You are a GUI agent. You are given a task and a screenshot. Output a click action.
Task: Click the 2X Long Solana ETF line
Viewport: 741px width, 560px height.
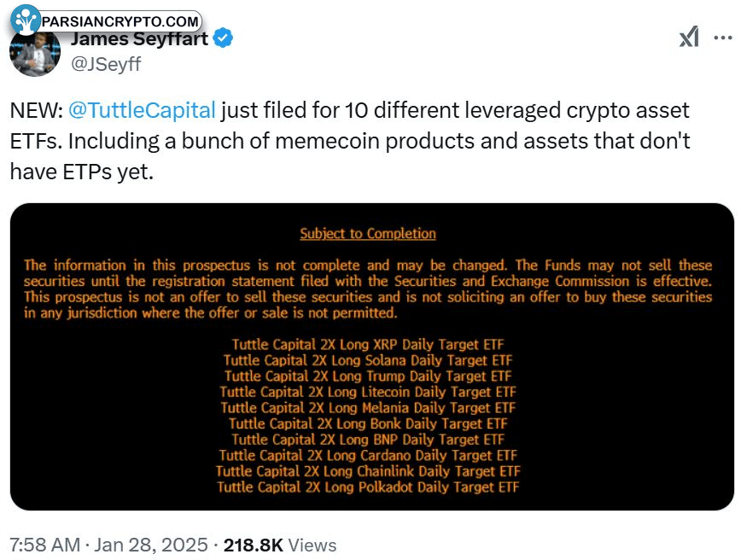[x=368, y=360]
